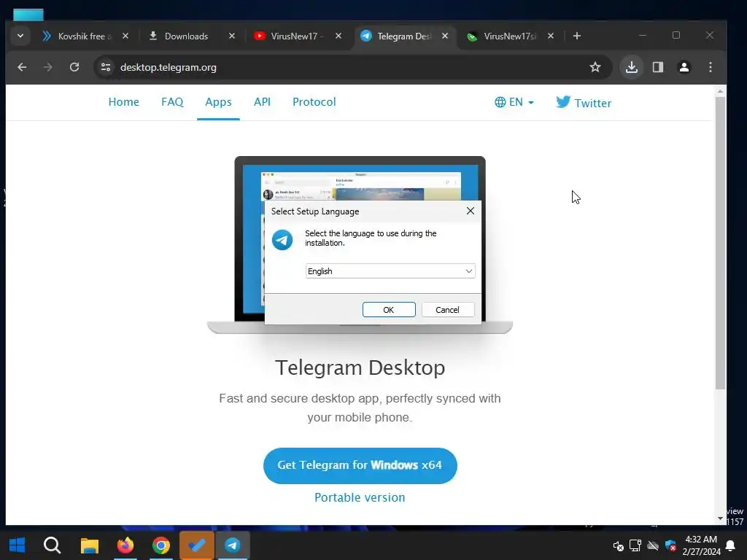Expand the EN language dropdown
747x560 pixels.
click(514, 102)
